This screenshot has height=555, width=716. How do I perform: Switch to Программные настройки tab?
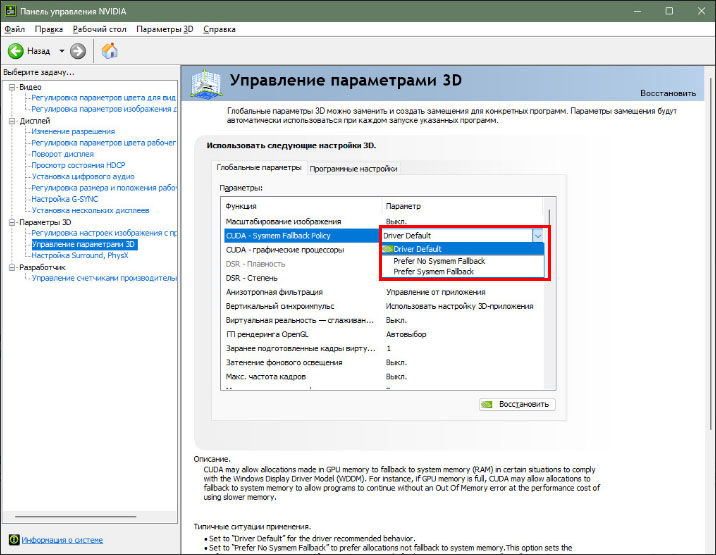(x=353, y=169)
